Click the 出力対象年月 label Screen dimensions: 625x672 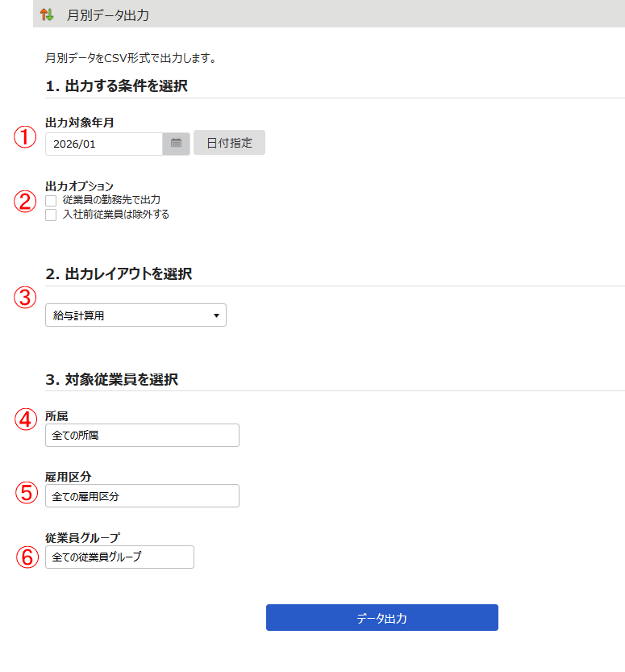pos(80,123)
